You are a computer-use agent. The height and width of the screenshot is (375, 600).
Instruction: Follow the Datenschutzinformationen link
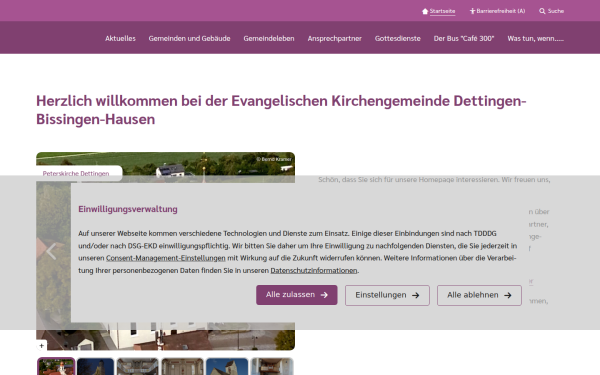pos(314,270)
